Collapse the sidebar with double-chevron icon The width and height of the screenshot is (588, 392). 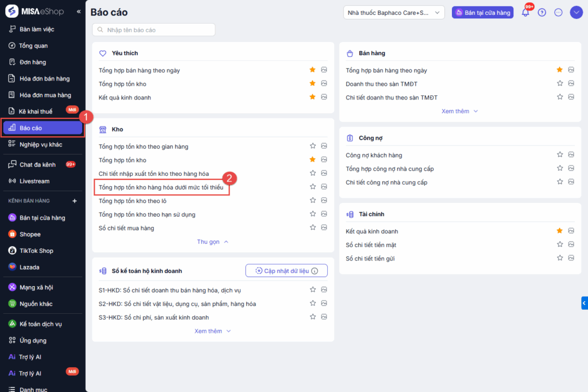point(79,11)
